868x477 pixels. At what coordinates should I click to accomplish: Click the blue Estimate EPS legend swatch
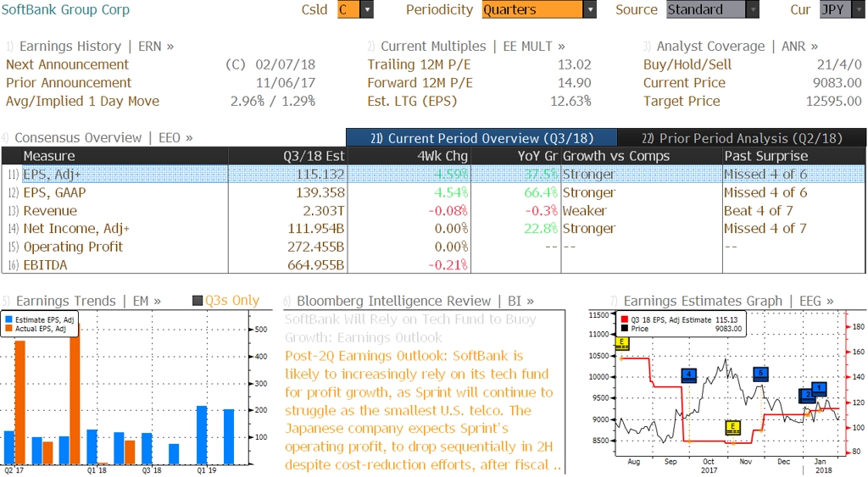(x=8, y=319)
